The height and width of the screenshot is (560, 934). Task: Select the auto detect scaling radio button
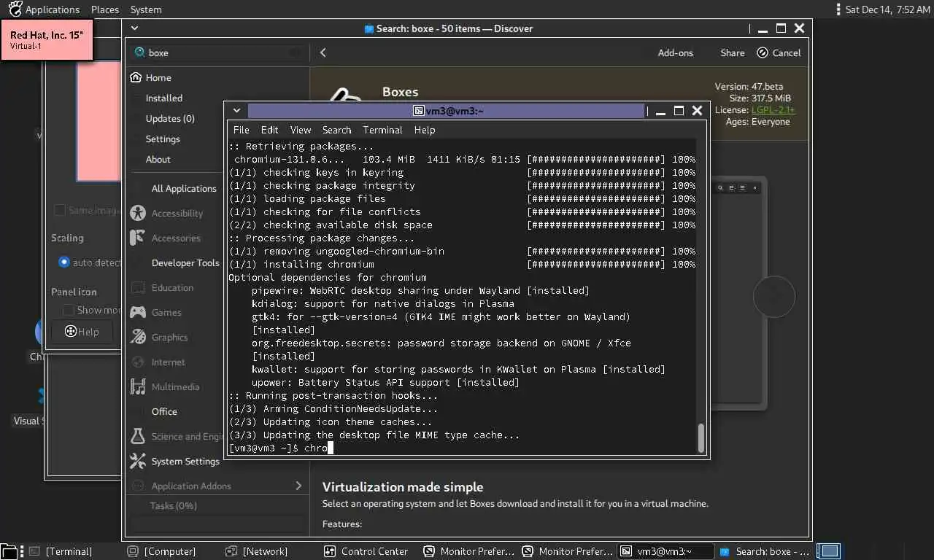(x=64, y=262)
